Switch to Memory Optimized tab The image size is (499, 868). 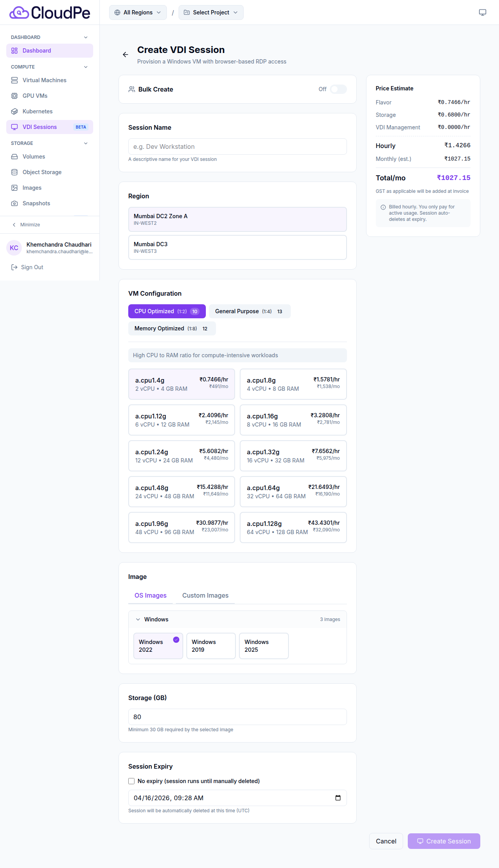(172, 328)
